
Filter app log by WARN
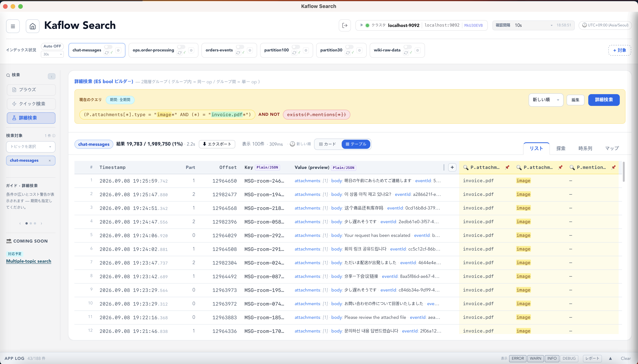(535, 358)
